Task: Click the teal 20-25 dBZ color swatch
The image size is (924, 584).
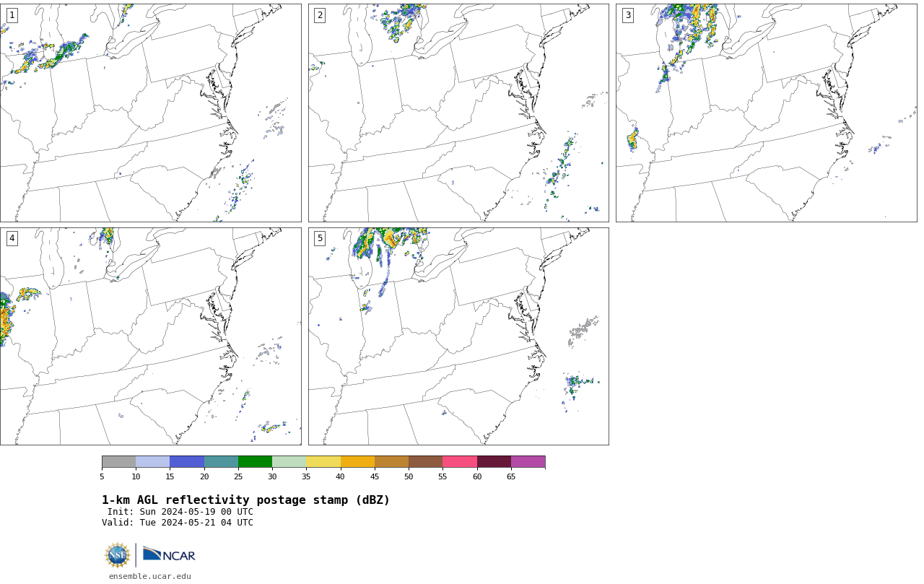Action: (221, 462)
